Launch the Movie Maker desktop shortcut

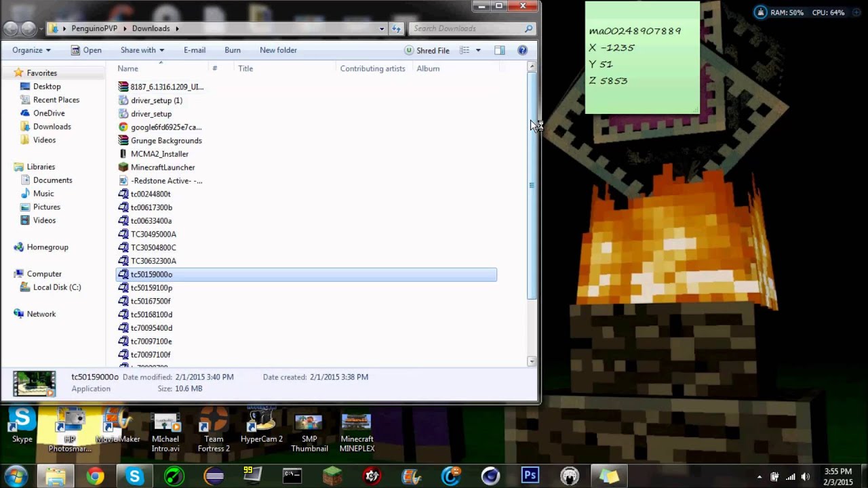(117, 426)
